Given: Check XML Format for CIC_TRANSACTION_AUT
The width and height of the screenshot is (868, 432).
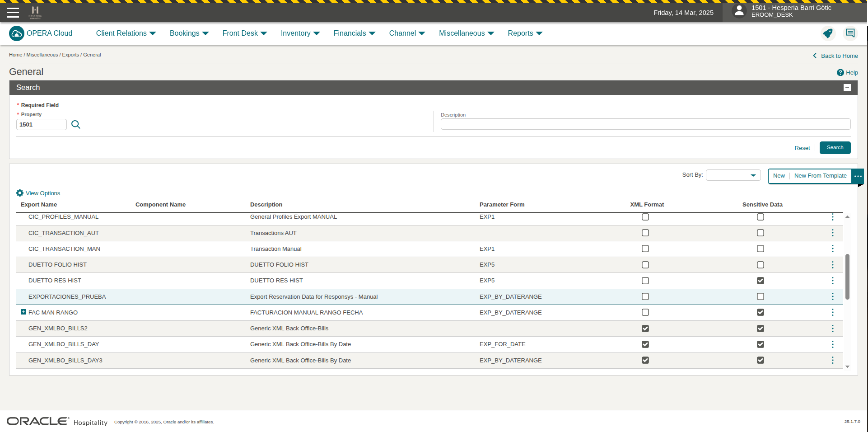Looking at the screenshot, I should (645, 233).
